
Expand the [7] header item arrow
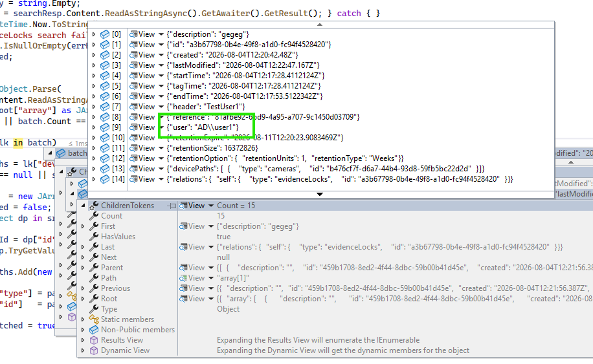point(94,107)
